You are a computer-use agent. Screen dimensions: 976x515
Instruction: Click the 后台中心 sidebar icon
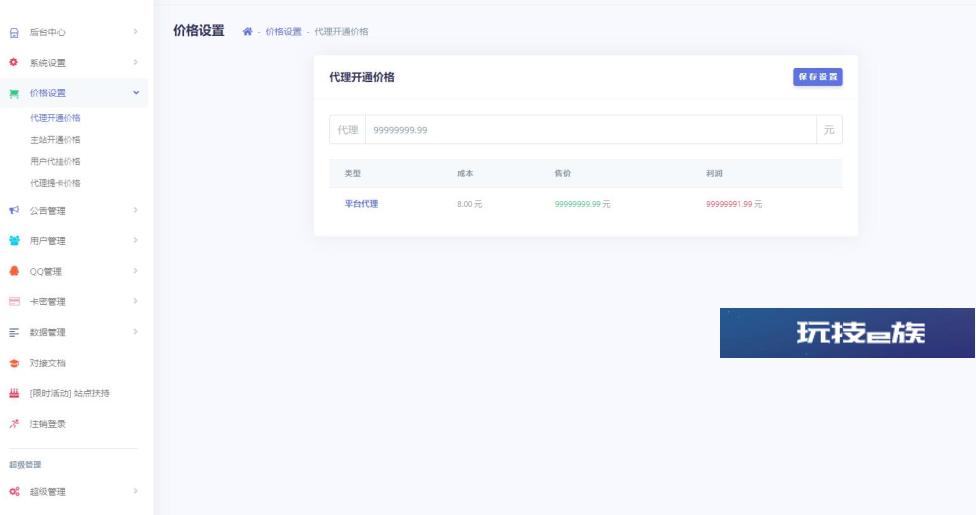(x=14, y=32)
